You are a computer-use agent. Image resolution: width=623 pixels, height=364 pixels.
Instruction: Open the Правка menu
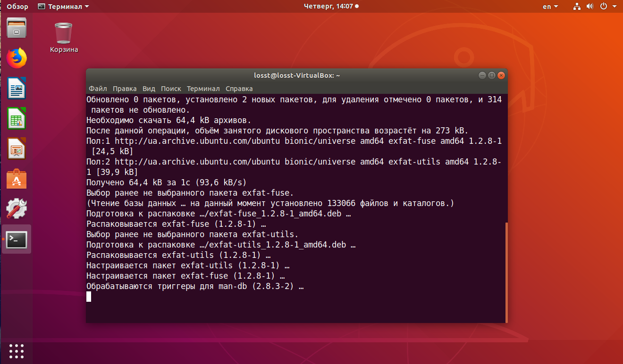click(125, 89)
